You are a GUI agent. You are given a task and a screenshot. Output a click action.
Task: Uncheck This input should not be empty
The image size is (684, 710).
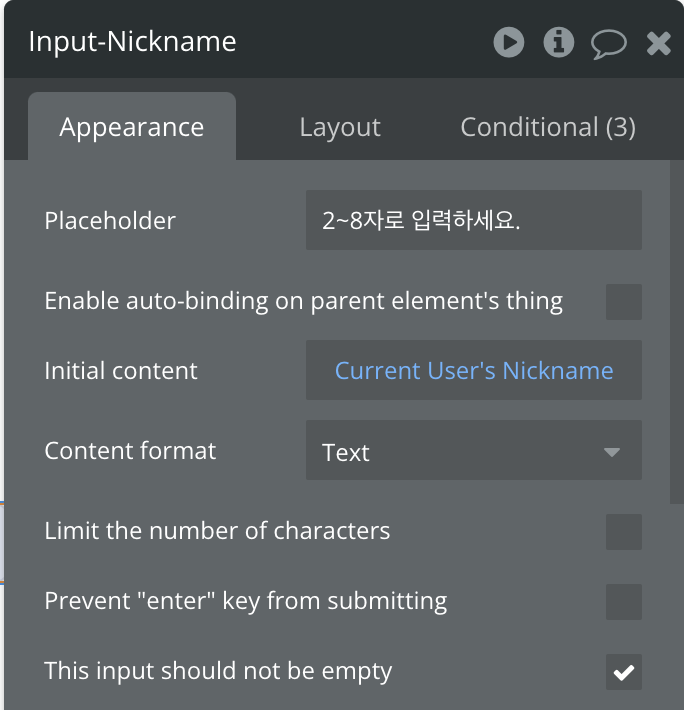coord(624,672)
